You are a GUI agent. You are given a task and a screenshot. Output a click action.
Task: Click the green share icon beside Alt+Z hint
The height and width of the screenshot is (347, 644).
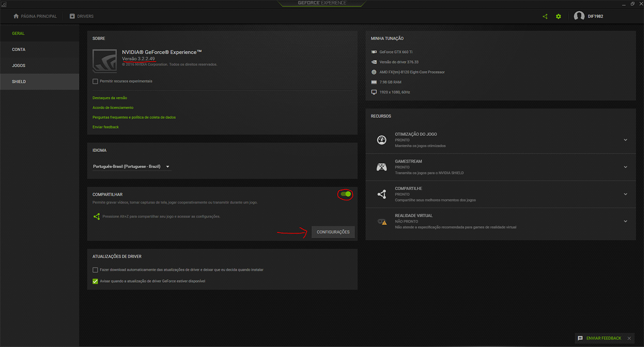pyautogui.click(x=97, y=216)
